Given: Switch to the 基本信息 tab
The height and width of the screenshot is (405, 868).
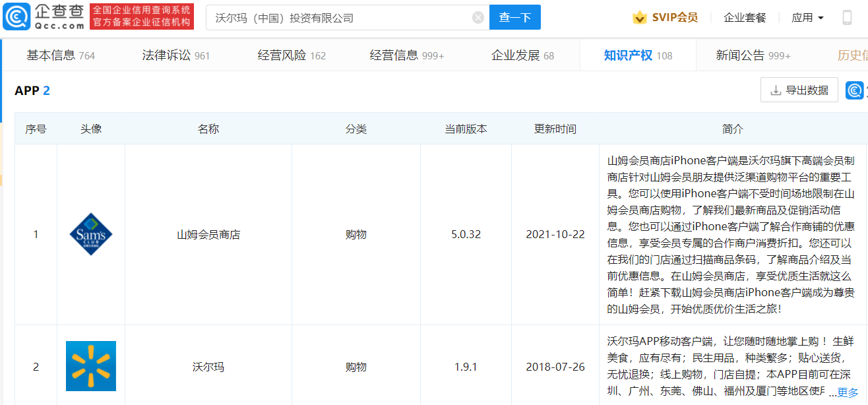Looking at the screenshot, I should point(61,55).
